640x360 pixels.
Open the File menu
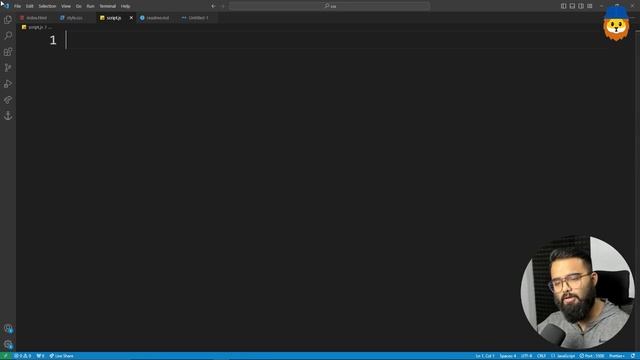[18, 6]
